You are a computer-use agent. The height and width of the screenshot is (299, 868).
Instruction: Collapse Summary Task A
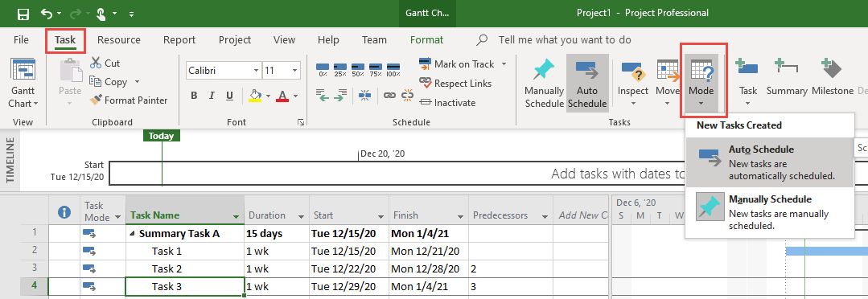click(132, 234)
